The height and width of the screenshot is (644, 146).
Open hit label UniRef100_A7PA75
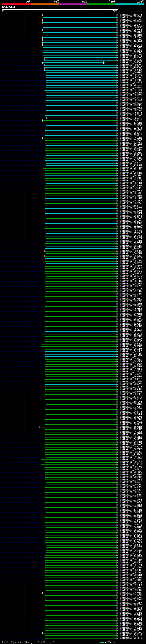[x=131, y=22]
